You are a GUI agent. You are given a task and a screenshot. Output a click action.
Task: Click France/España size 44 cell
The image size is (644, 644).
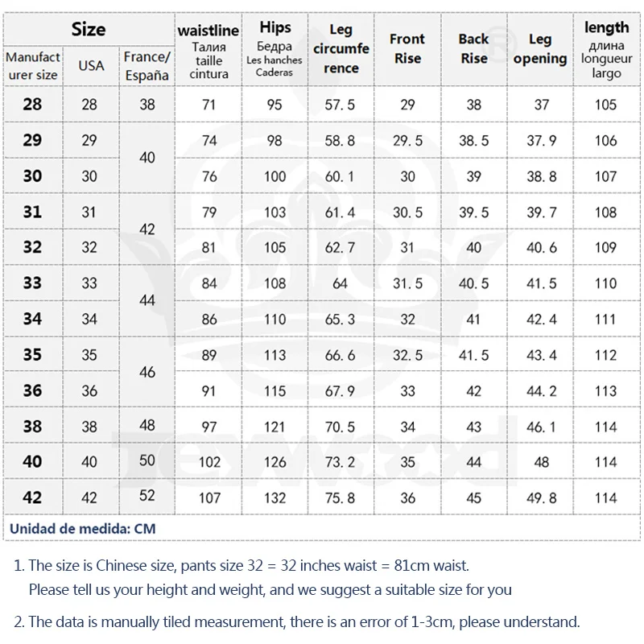pyautogui.click(x=147, y=300)
